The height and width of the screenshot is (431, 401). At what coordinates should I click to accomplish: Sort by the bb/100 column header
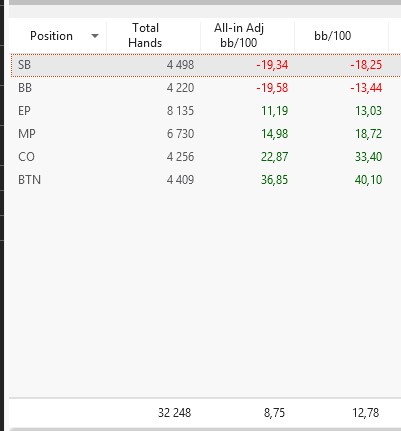click(x=332, y=36)
